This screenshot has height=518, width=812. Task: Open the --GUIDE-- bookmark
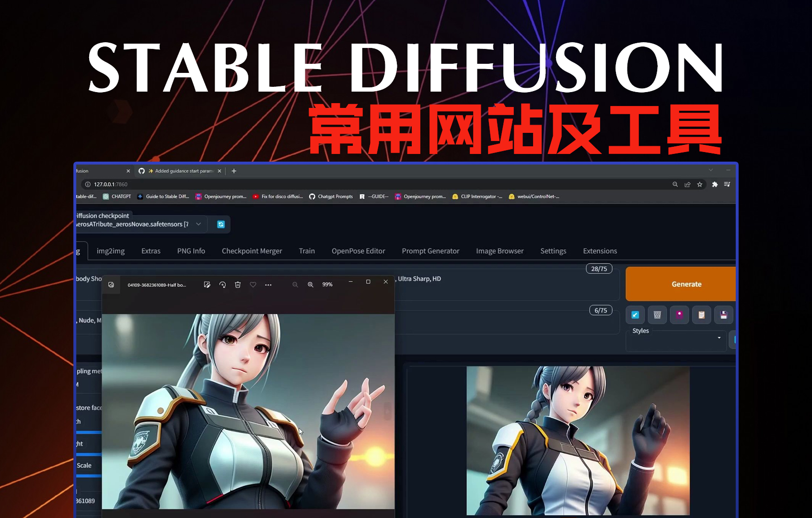pos(374,197)
